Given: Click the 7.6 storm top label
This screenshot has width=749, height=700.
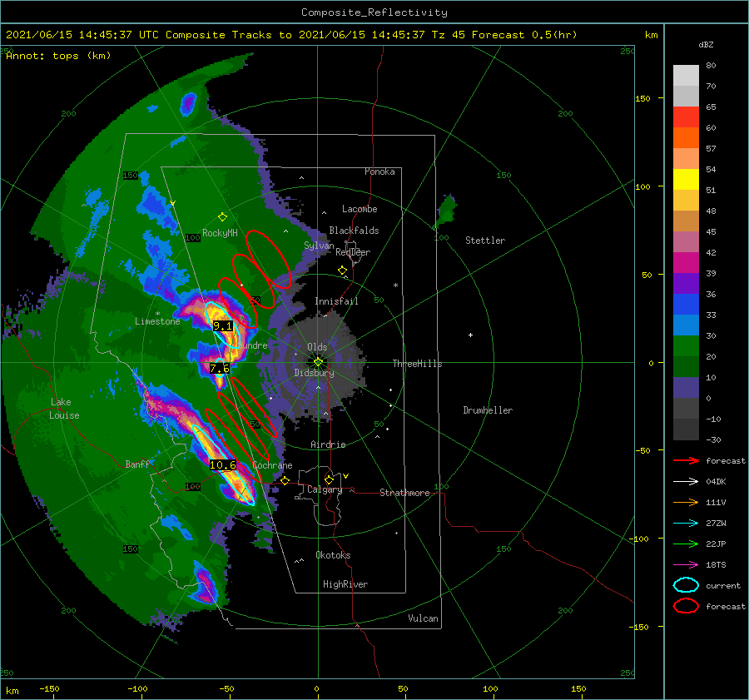Looking at the screenshot, I should [x=220, y=368].
